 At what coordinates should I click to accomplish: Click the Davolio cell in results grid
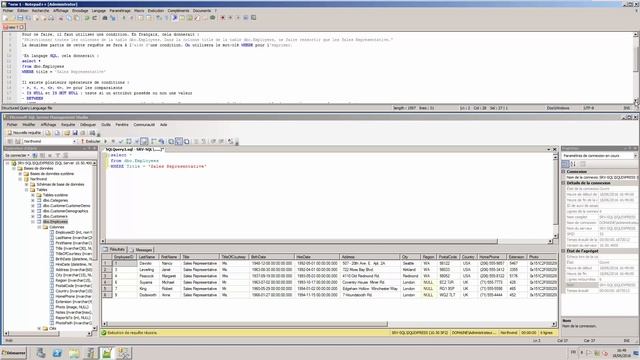[x=148, y=264]
